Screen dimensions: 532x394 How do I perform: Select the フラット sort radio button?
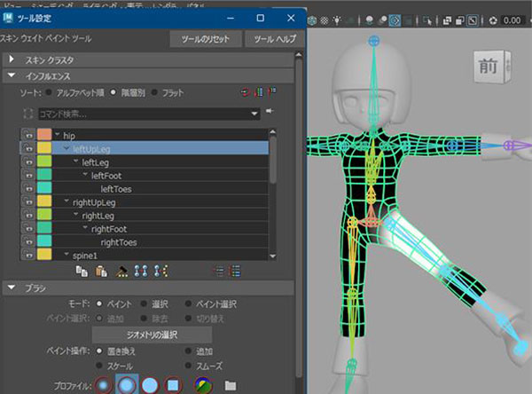point(153,92)
